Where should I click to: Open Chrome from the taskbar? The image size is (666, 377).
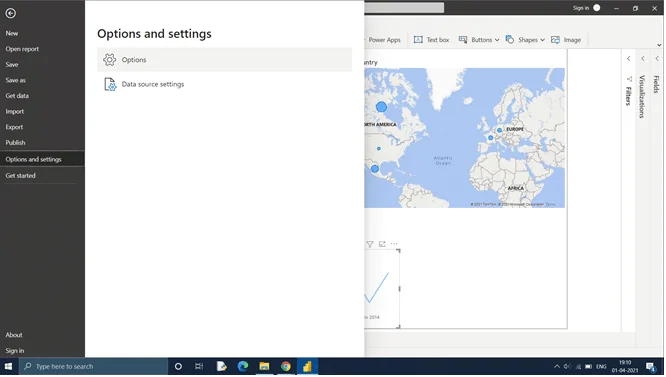pyautogui.click(x=286, y=367)
